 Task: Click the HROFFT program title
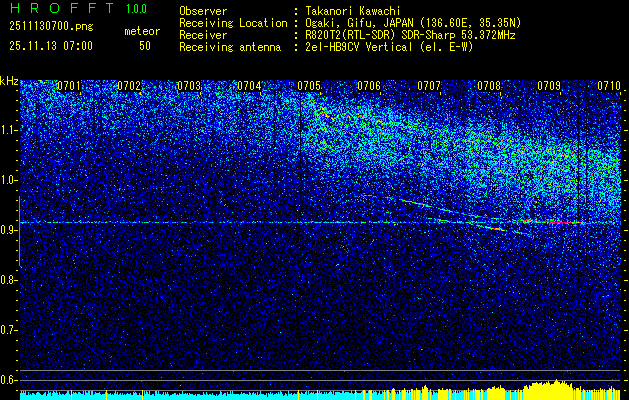(x=62, y=8)
